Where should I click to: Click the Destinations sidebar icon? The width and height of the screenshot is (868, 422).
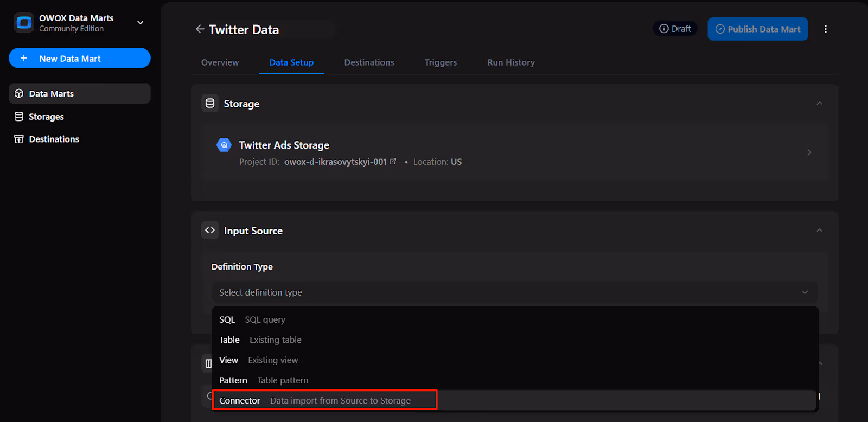tap(19, 139)
